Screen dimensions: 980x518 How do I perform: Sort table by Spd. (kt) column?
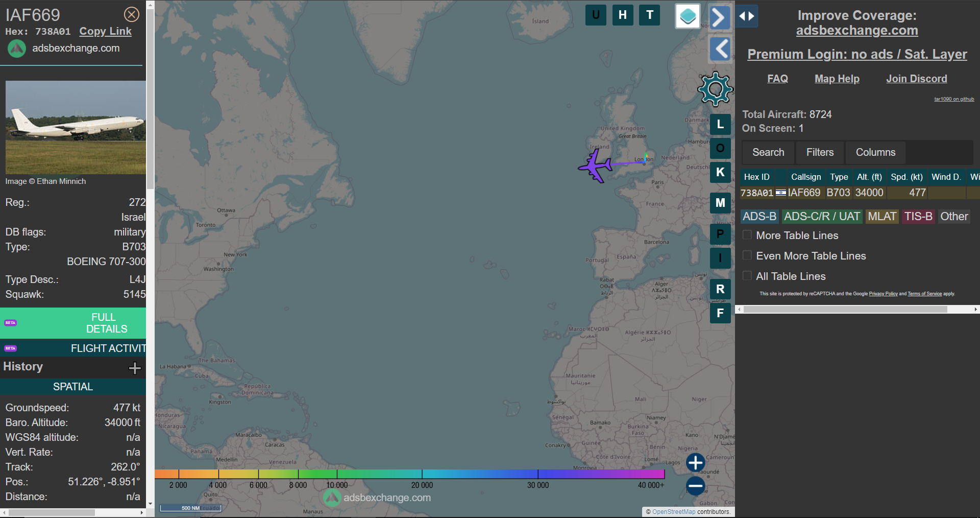[x=906, y=177]
